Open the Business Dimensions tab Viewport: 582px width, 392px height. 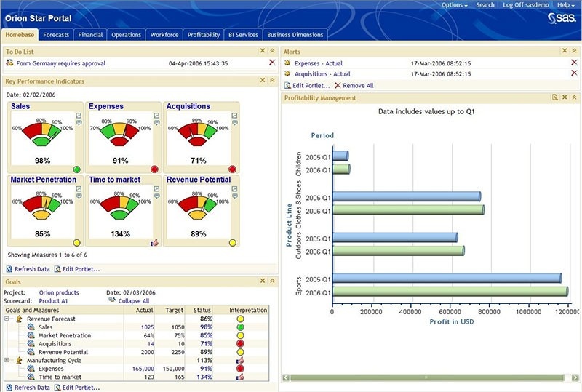pos(295,35)
